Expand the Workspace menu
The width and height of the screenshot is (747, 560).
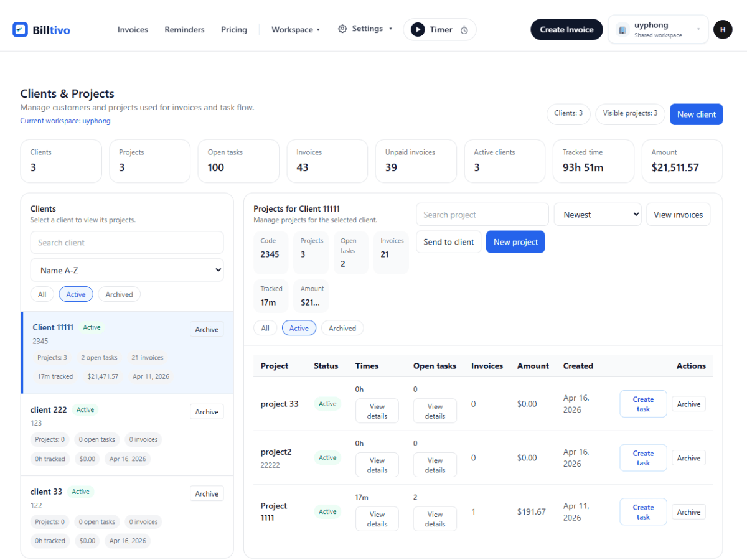296,29
